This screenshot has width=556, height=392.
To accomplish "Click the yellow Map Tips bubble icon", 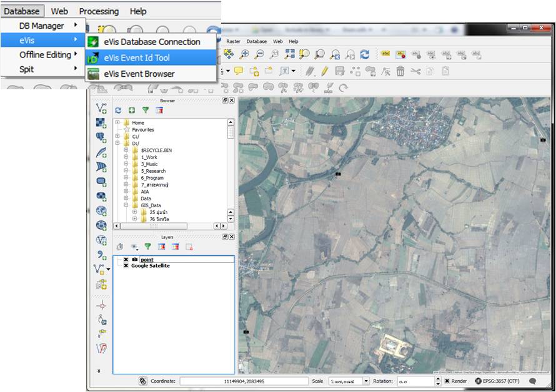I will [239, 71].
